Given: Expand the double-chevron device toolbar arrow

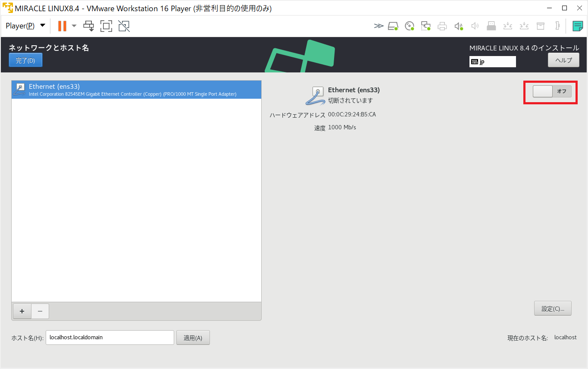Looking at the screenshot, I should click(378, 26).
